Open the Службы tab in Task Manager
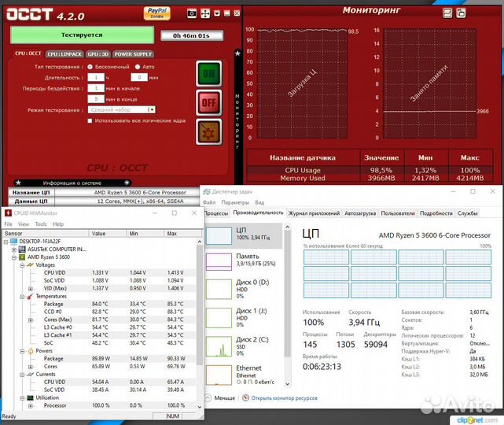The height and width of the screenshot is (425, 504). point(467,213)
